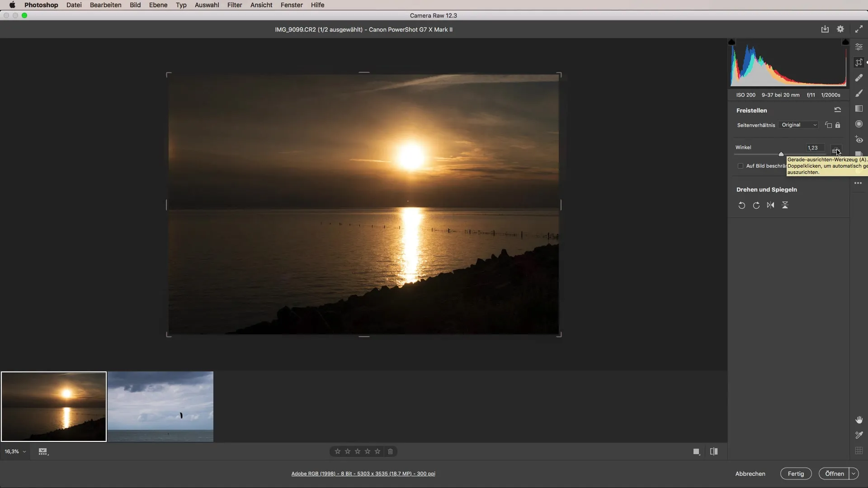This screenshot has width=868, height=488.
Task: Toggle before/after split view
Action: [714, 451]
